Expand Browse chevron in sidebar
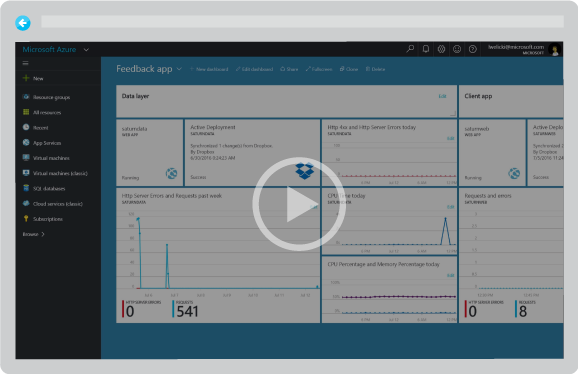This screenshot has height=374, width=578. point(43,234)
